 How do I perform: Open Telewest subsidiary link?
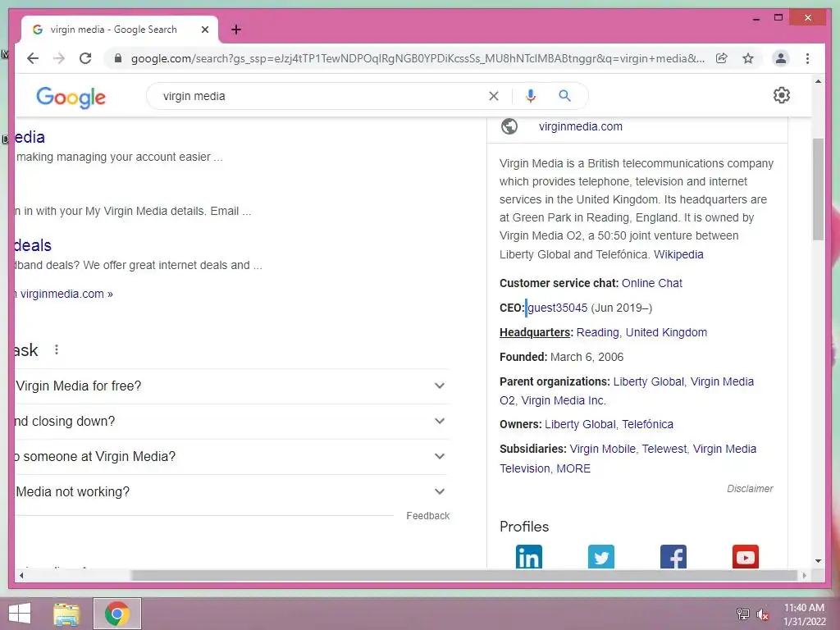[x=664, y=449]
